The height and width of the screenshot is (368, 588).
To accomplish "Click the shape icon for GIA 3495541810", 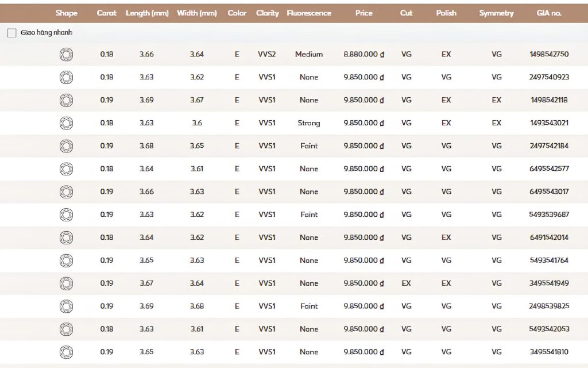I will pyautogui.click(x=67, y=352).
